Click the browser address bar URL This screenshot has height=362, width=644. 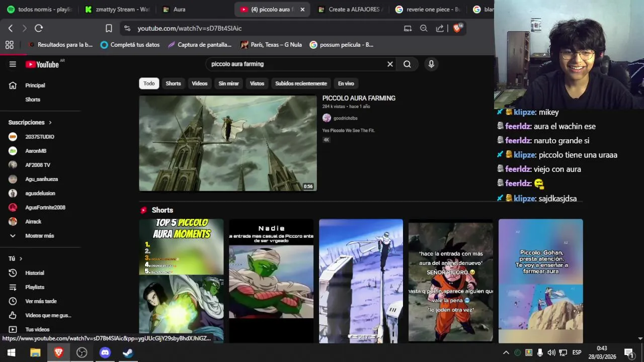click(x=190, y=29)
